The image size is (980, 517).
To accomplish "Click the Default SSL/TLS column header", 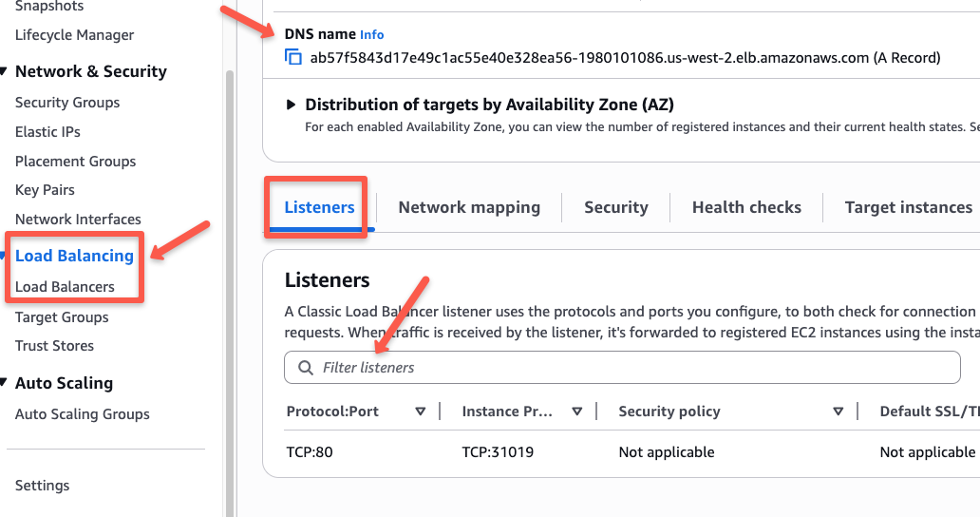I will (930, 412).
